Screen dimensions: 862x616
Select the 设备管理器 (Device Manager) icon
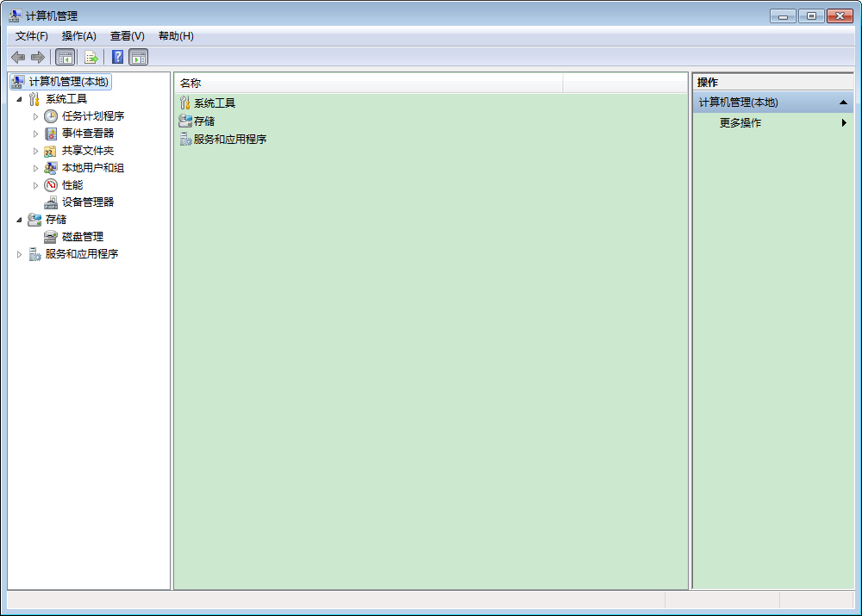(50, 202)
